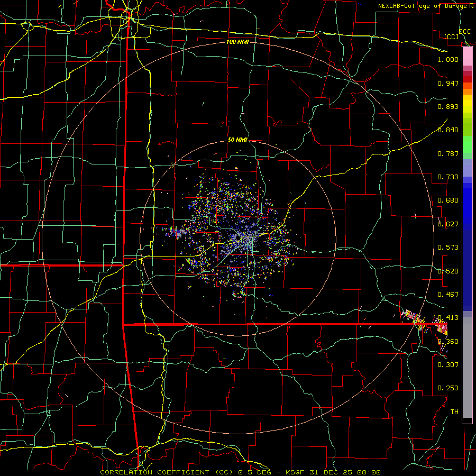Image resolution: width=476 pixels, height=476 pixels.
Task: Pick the bright green band above 0.787
Action: point(467,144)
